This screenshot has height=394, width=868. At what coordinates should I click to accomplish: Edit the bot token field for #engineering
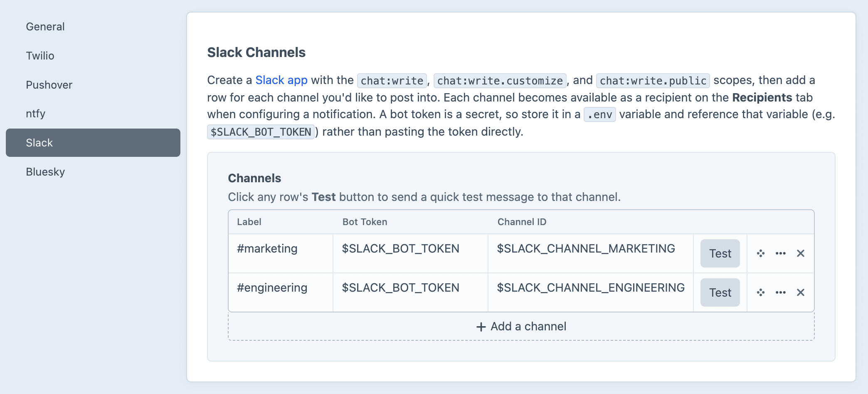pos(411,292)
